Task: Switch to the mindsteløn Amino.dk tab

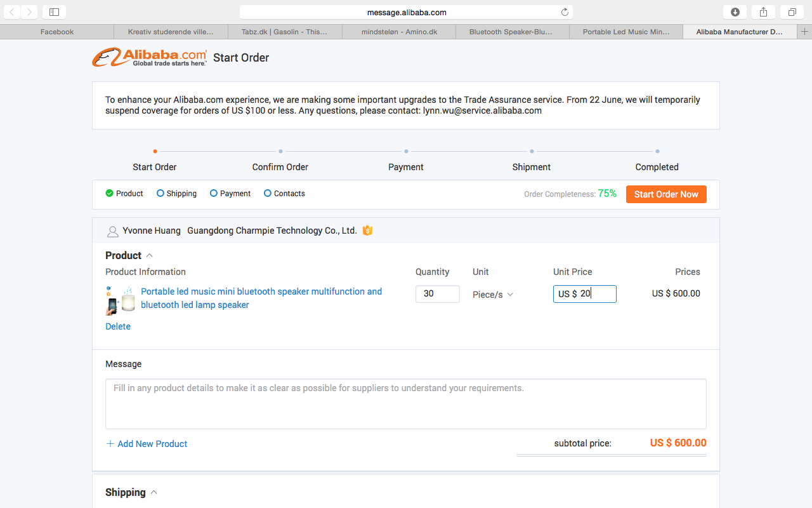Action: click(x=398, y=32)
